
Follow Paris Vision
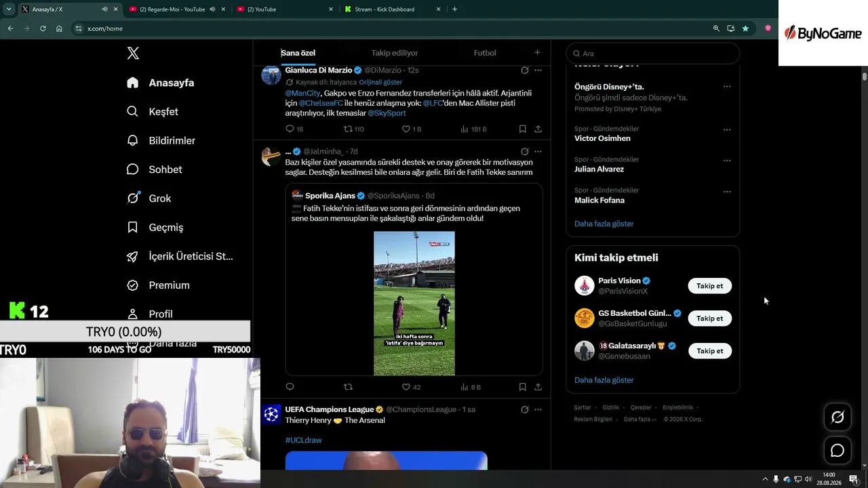[709, 286]
